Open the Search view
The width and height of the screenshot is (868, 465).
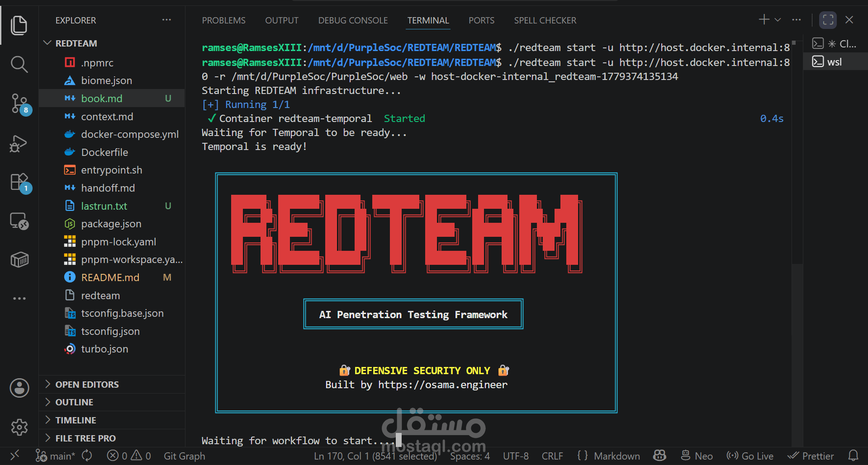pyautogui.click(x=19, y=65)
